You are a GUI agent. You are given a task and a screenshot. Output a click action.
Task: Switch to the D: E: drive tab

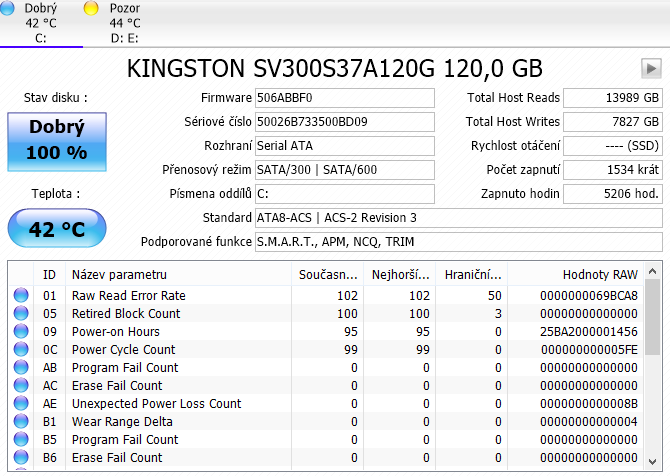[125, 23]
